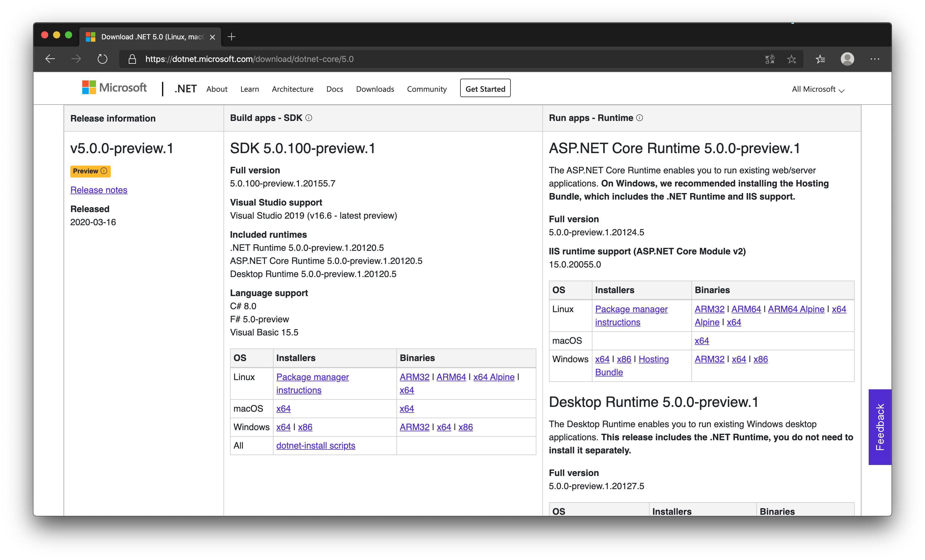
Task: Download ASP.NET Runtime Linux ARM32 binary
Action: click(x=709, y=309)
